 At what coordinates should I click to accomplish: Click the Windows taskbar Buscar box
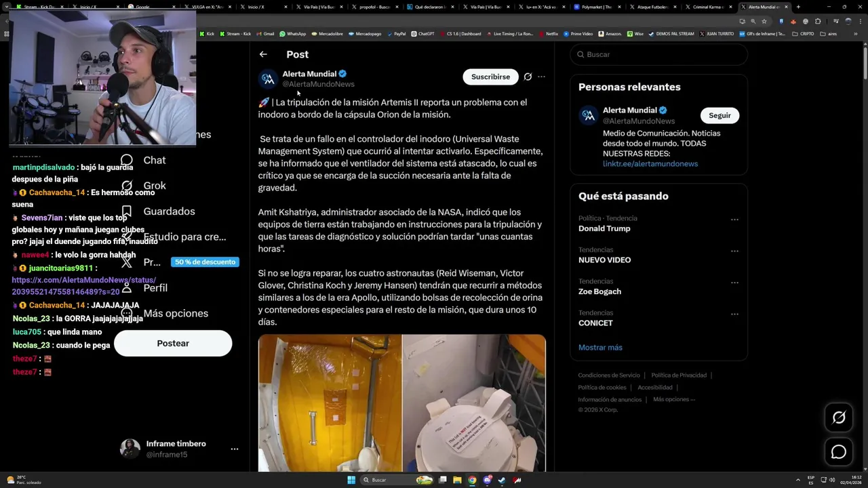point(397,480)
